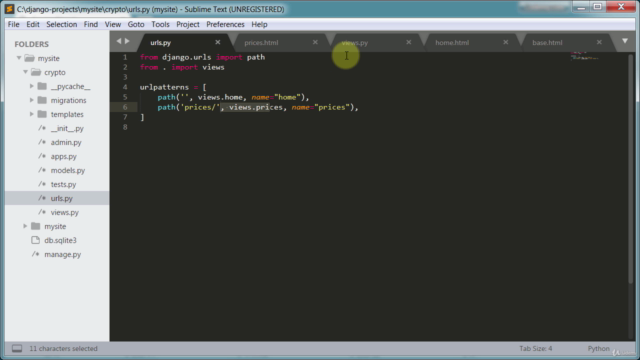Collapse the crypto folder
This screenshot has width=640, height=360.
[x=25, y=72]
